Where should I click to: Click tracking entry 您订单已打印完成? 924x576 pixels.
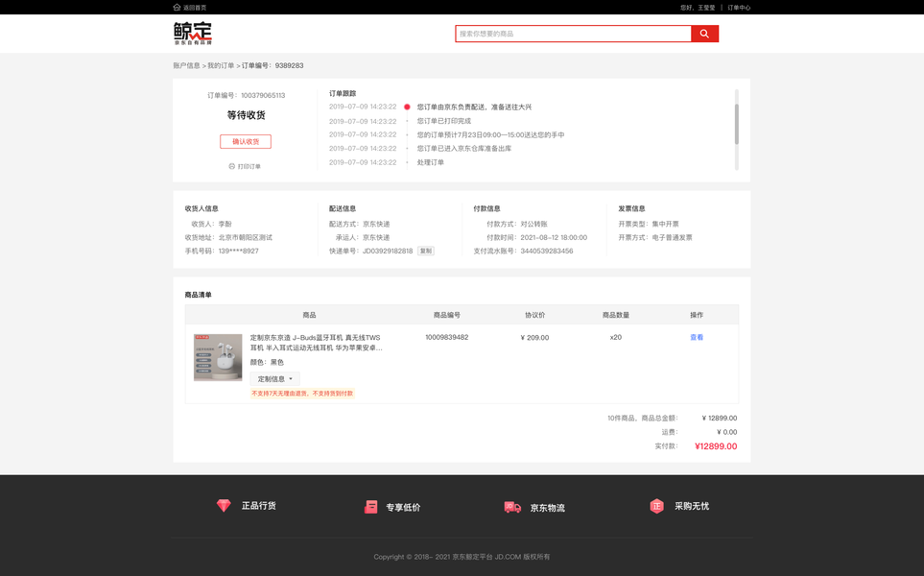443,121
